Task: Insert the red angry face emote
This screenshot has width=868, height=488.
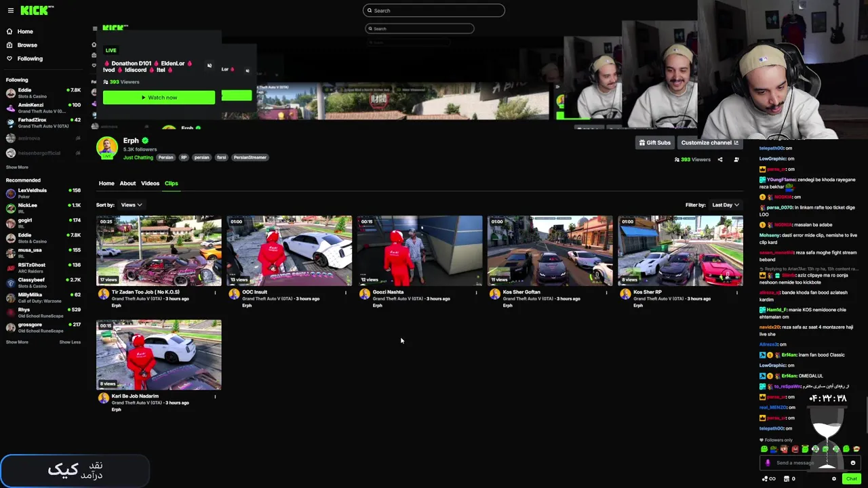Action: [x=795, y=449]
